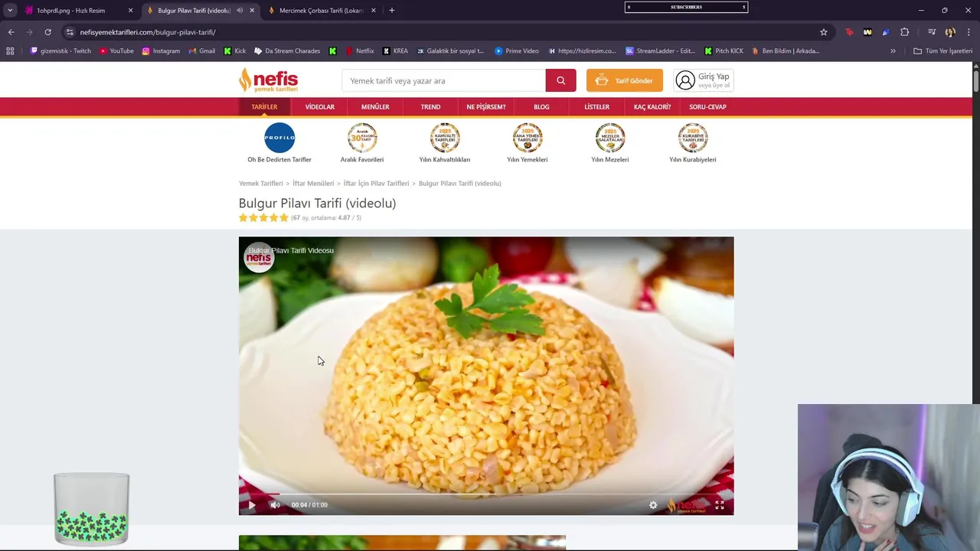
Task: Click the Tarif Gönder button
Action: (625, 80)
